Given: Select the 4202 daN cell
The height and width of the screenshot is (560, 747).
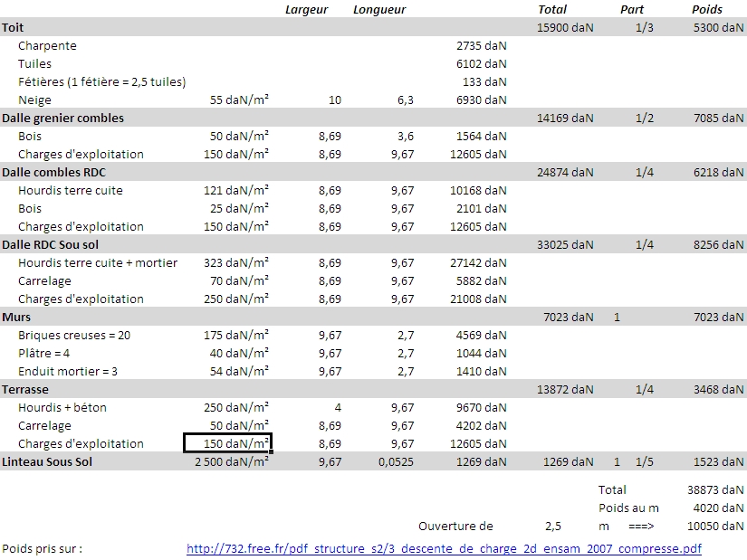Looking at the screenshot, I should 481,426.
